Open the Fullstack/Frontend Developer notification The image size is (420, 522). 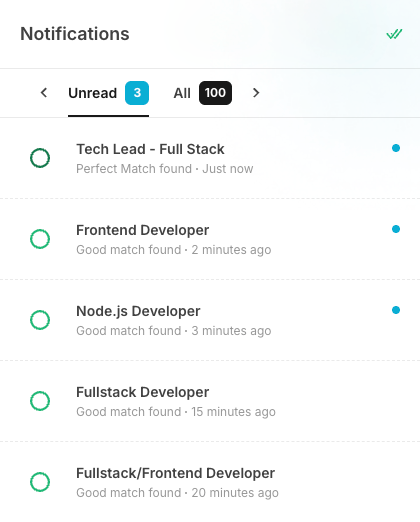(210, 482)
